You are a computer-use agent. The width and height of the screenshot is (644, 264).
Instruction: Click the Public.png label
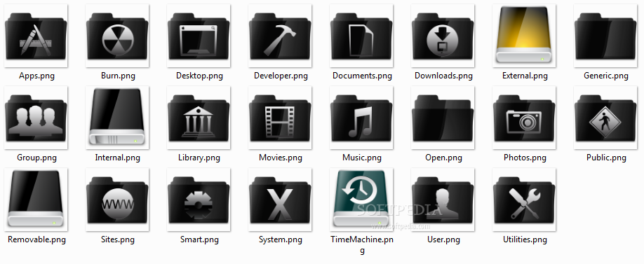click(x=606, y=158)
